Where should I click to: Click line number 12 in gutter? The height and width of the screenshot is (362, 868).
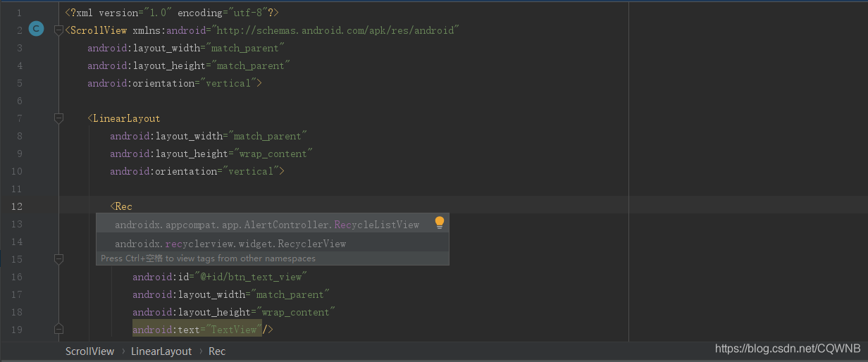tap(16, 206)
